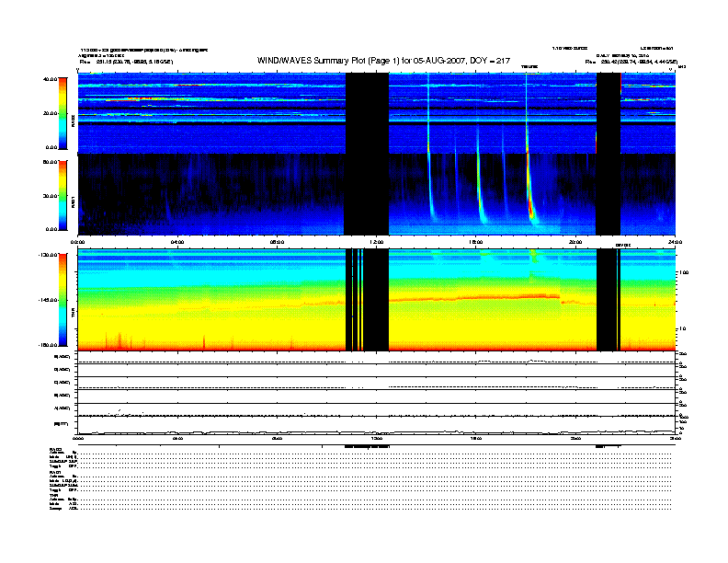Click the DOY = 217 text in title
The image size is (728, 563).
(490, 61)
